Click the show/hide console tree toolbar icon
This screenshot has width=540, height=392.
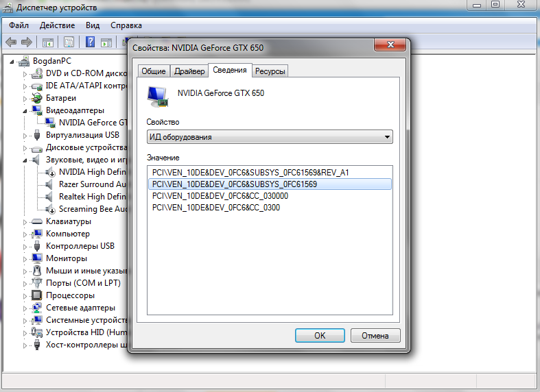[x=48, y=42]
